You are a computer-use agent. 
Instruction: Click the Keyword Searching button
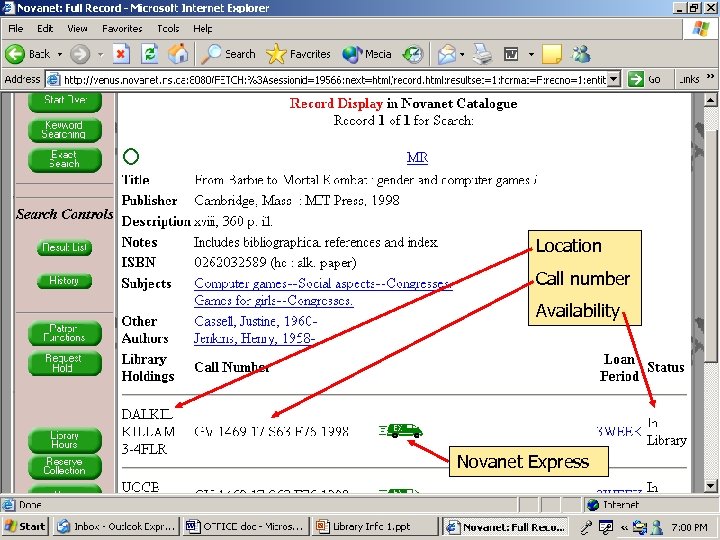[65, 130]
